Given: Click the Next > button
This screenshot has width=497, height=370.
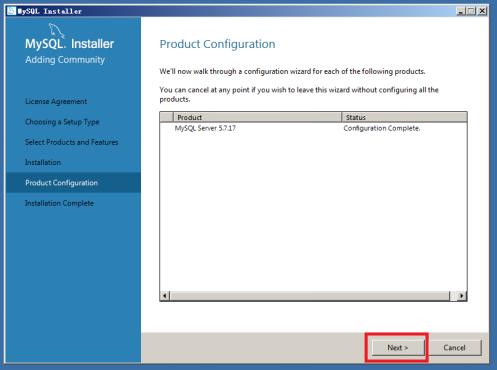Looking at the screenshot, I should click(x=398, y=348).
